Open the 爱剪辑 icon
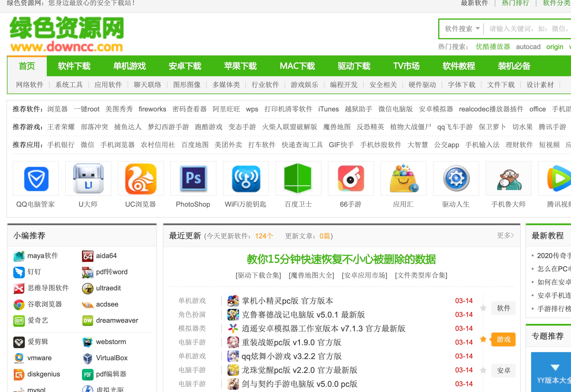 click(x=19, y=342)
